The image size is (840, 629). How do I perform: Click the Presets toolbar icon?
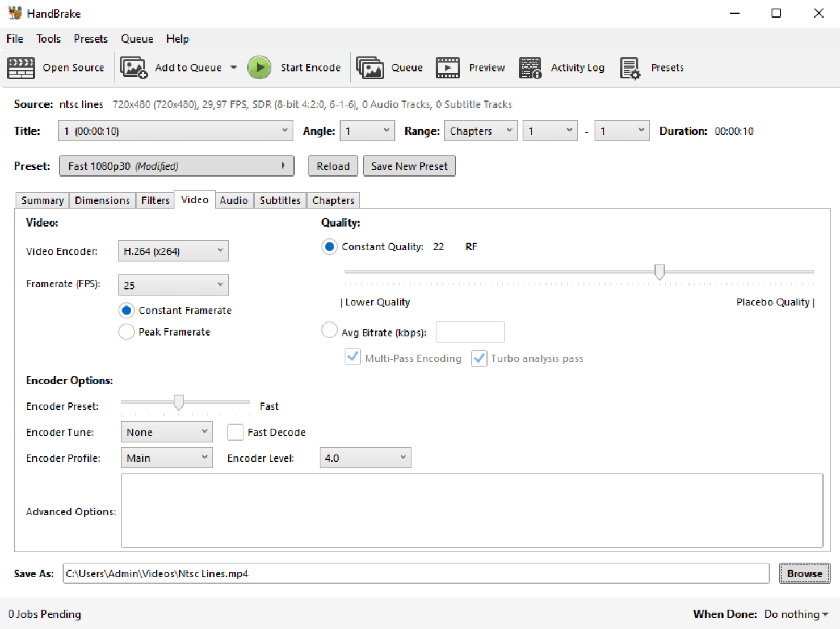click(630, 68)
